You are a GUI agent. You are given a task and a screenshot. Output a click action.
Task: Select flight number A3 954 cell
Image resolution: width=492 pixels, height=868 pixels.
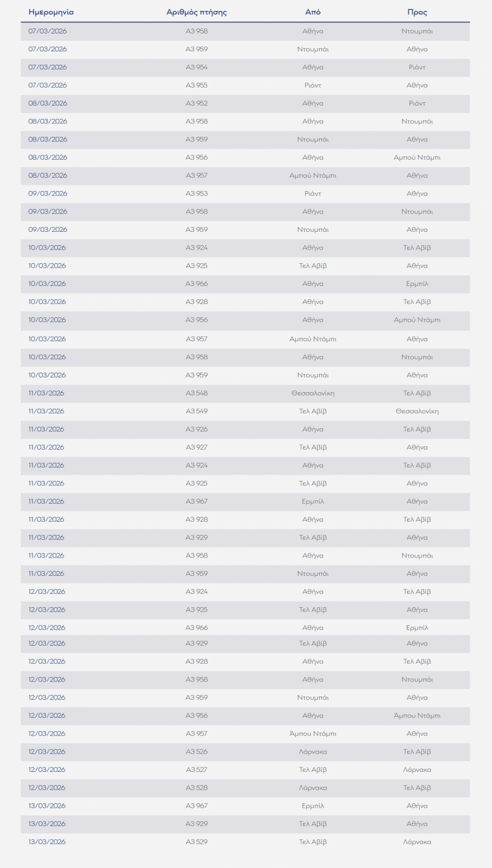tap(197, 68)
